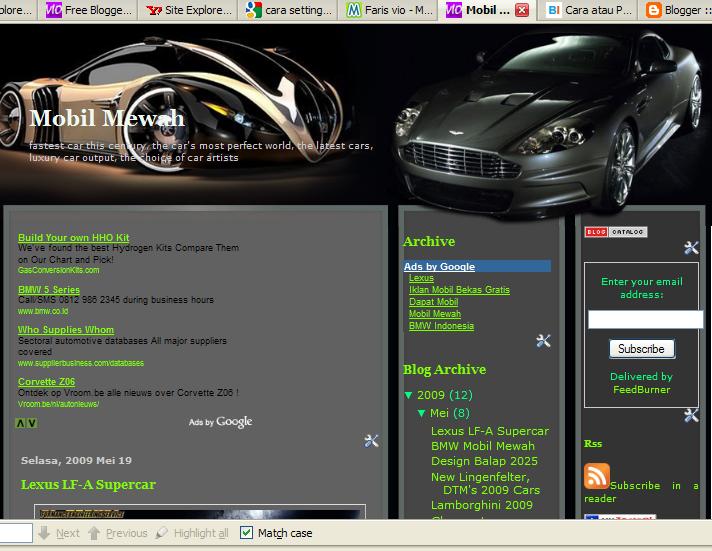Open the Design Balap 2025 archive entry
Image resolution: width=712 pixels, height=551 pixels.
[485, 461]
